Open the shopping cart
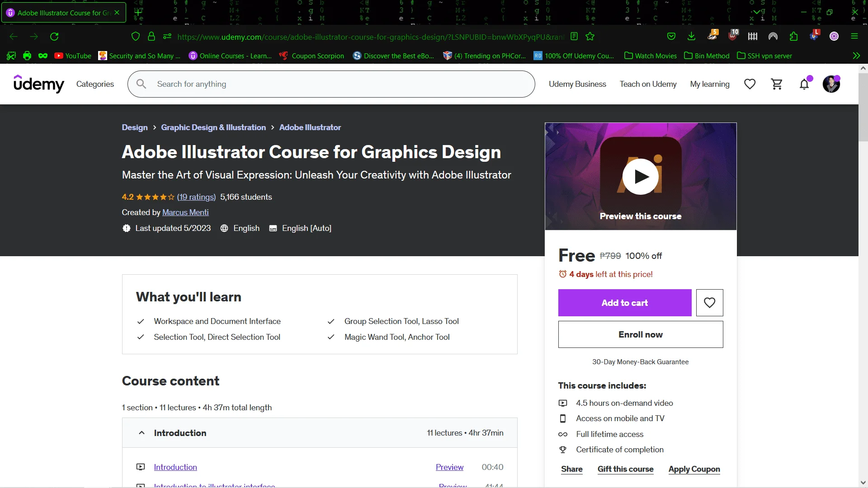The image size is (868, 488). (777, 84)
